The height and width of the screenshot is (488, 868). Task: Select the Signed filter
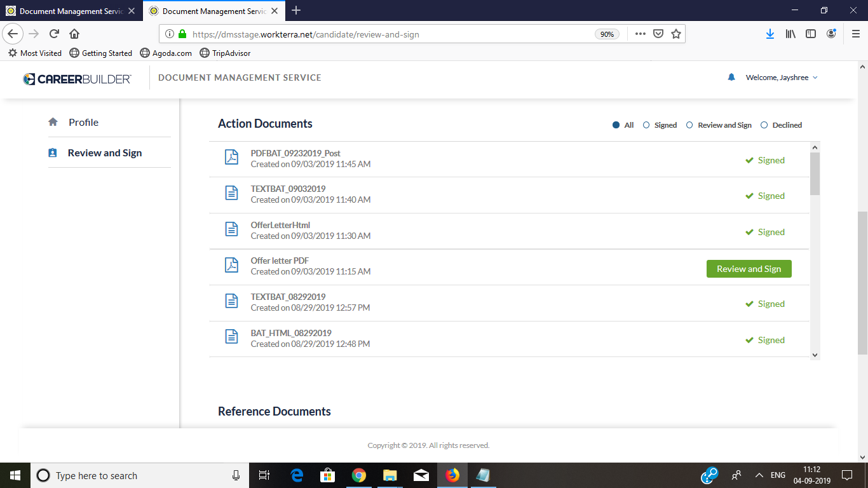tap(646, 125)
